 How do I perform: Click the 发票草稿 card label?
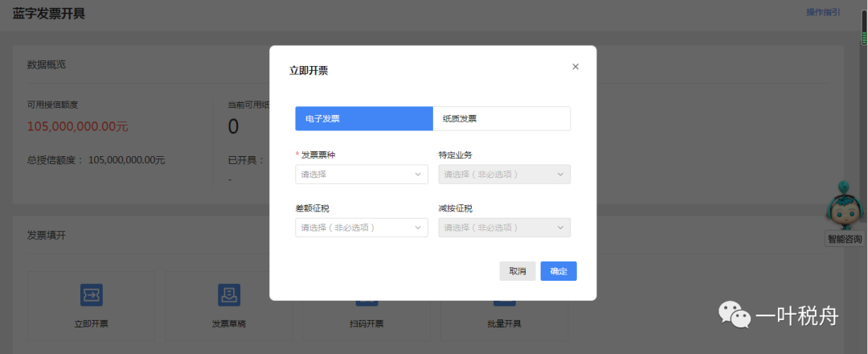[x=228, y=324]
